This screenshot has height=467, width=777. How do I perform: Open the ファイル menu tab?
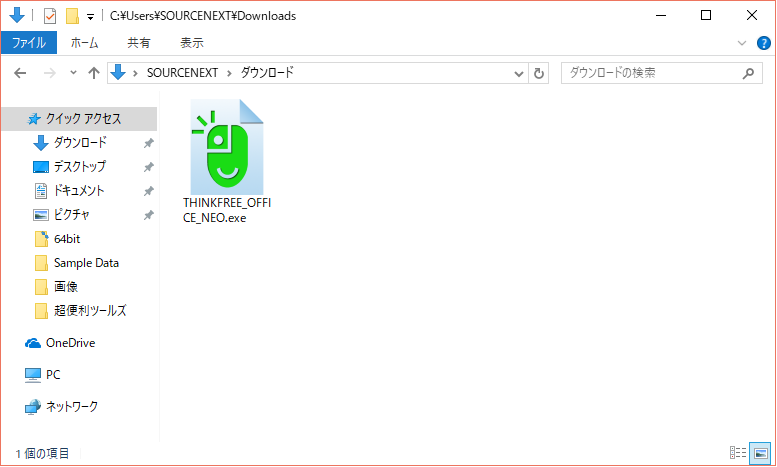coord(29,43)
